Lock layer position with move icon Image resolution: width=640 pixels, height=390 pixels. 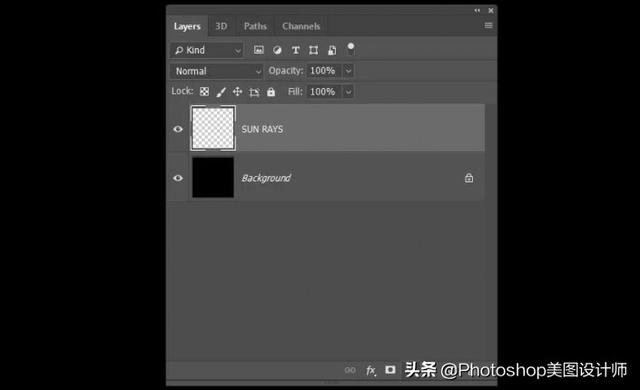tap(237, 92)
